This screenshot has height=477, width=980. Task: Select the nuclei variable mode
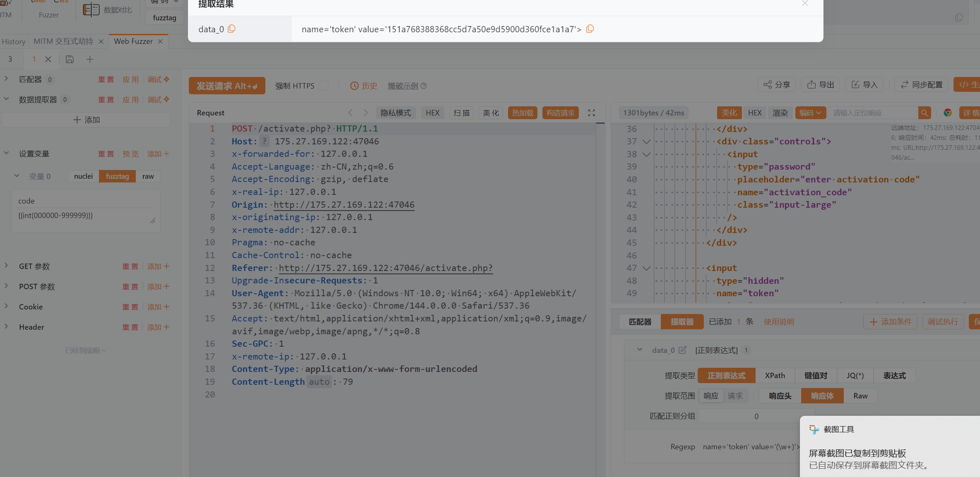click(x=83, y=176)
